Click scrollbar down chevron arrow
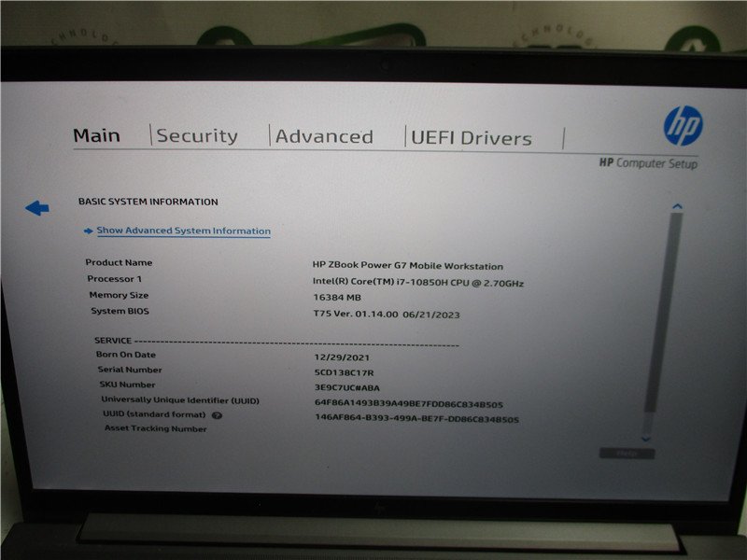 point(645,439)
